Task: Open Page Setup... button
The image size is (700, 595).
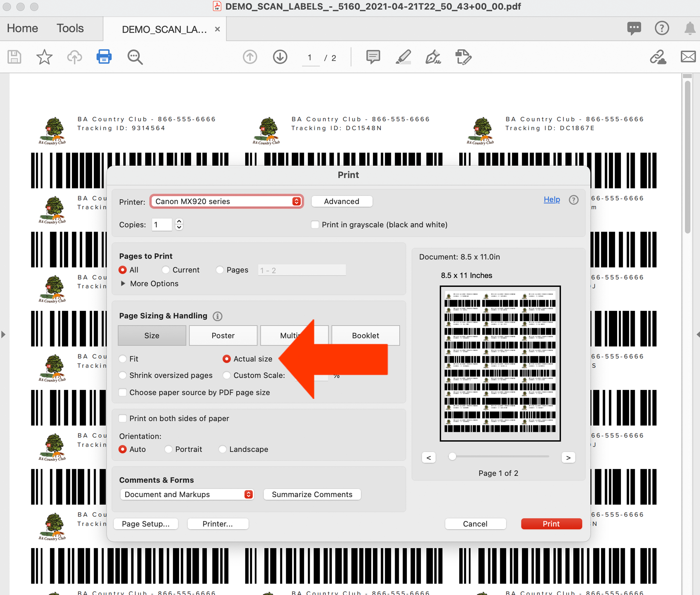Action: coord(146,524)
